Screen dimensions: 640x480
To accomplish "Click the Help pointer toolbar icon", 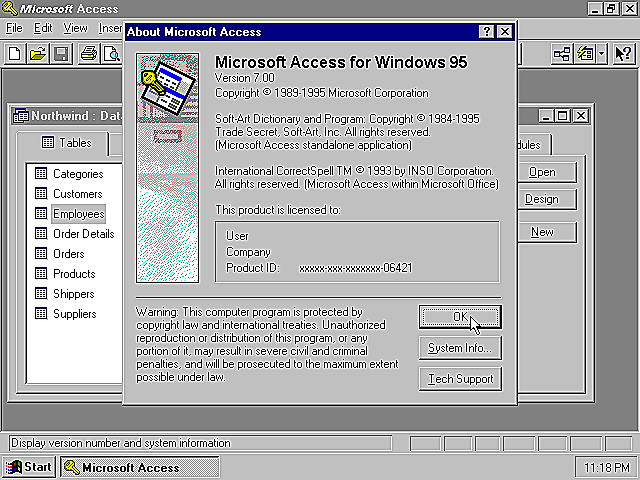I will click(624, 54).
